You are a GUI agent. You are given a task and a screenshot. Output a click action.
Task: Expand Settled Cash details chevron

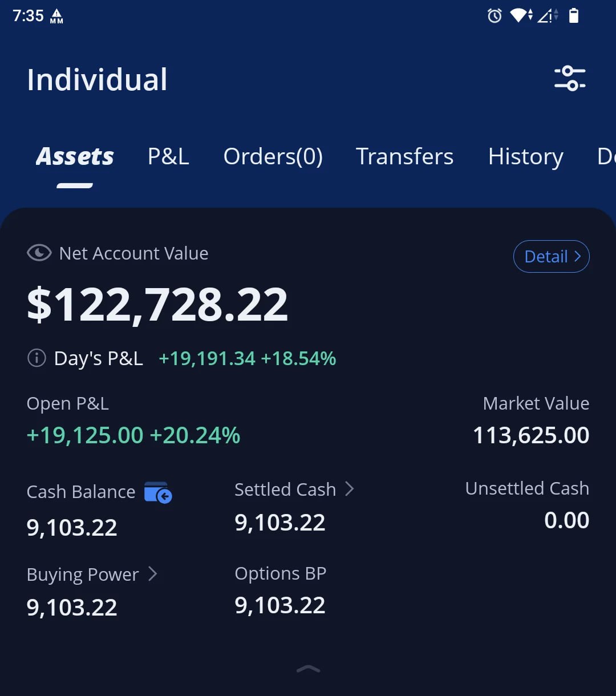350,489
